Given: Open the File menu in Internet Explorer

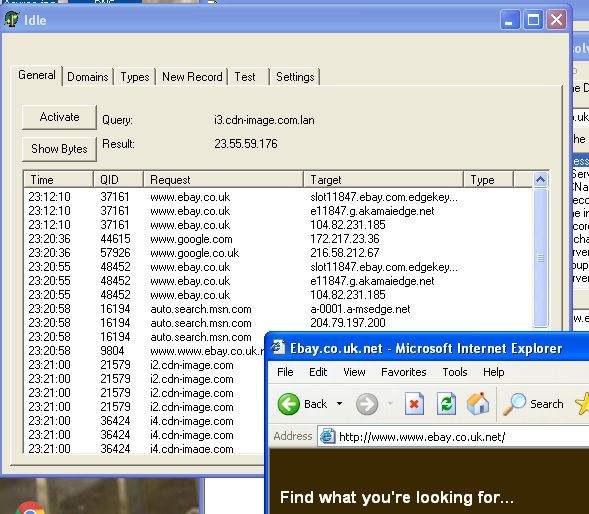Looking at the screenshot, I should point(285,372).
